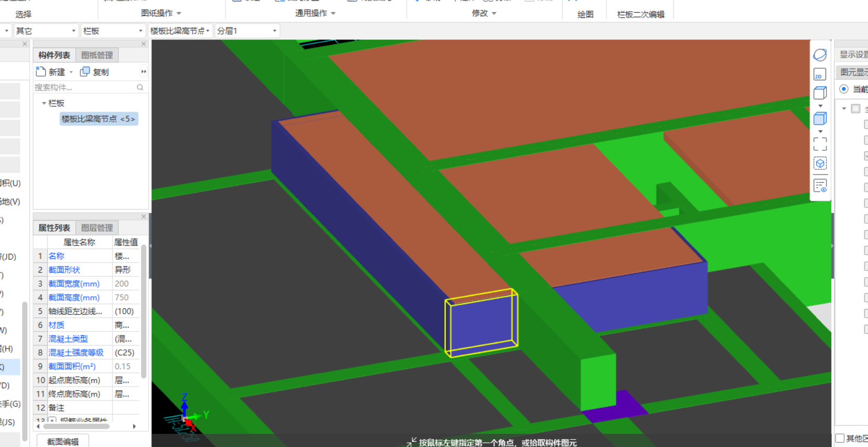Image resolution: width=868 pixels, height=447 pixels.
Task: Click the 轴线距左边线 value (100)
Action: [x=125, y=311]
